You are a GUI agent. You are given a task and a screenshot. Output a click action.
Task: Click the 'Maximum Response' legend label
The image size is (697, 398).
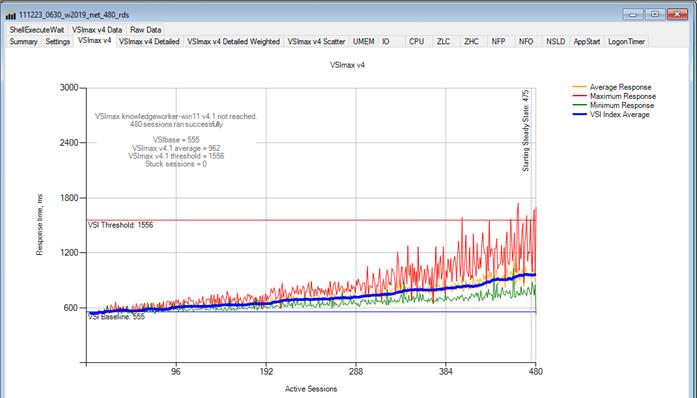pos(623,96)
